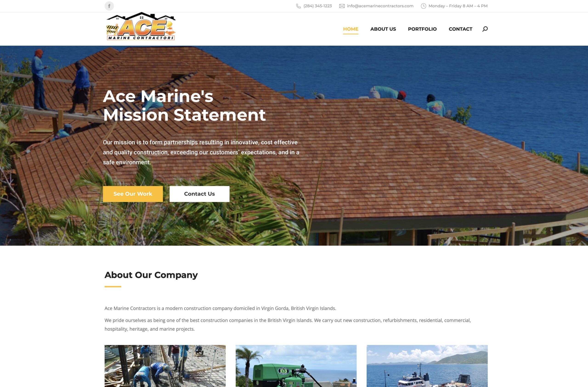Open the Facebook social icon
This screenshot has height=387, width=588.
tap(109, 6)
